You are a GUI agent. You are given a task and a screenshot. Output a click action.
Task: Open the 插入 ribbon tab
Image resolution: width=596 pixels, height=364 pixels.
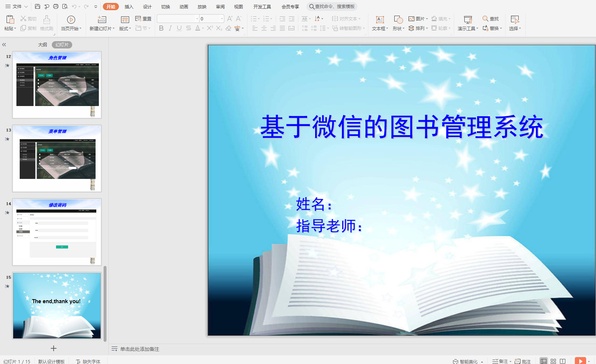tap(129, 7)
